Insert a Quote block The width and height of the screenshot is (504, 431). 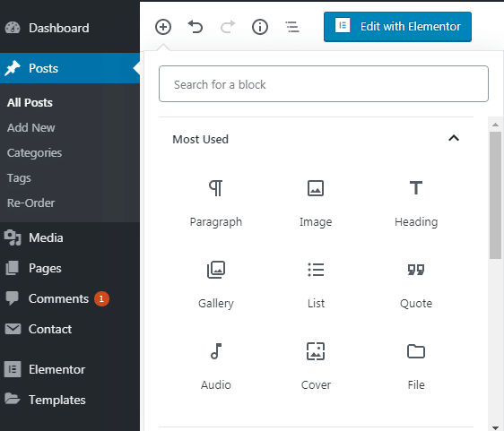(x=416, y=285)
